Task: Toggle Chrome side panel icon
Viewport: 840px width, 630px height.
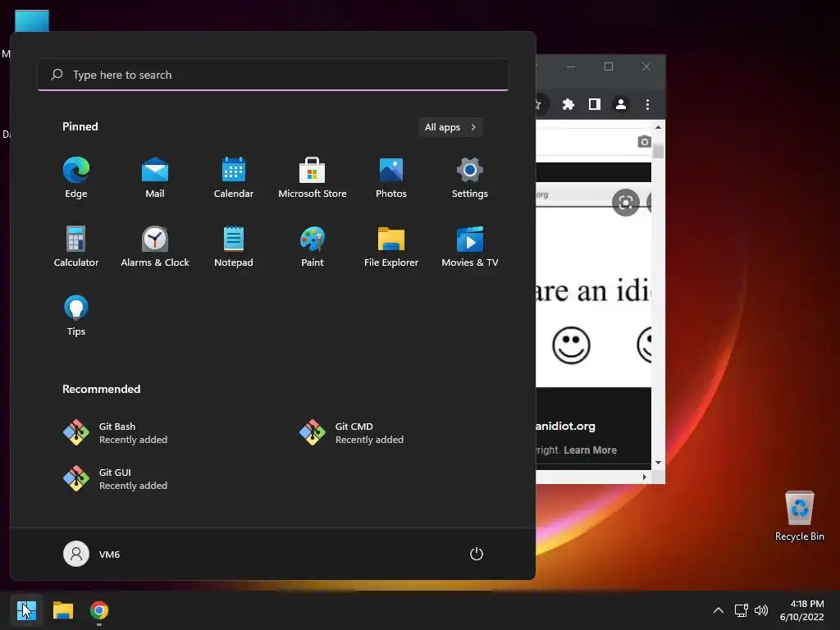Action: tap(595, 104)
